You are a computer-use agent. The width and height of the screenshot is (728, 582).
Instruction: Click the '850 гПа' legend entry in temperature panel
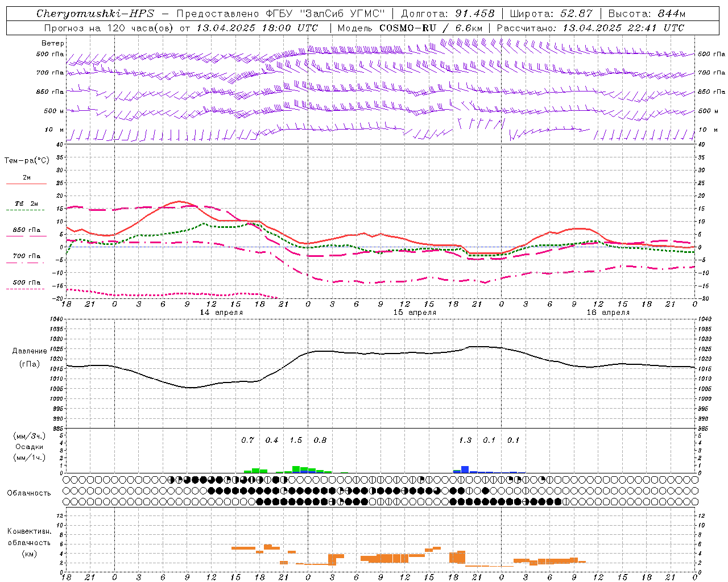(x=27, y=230)
